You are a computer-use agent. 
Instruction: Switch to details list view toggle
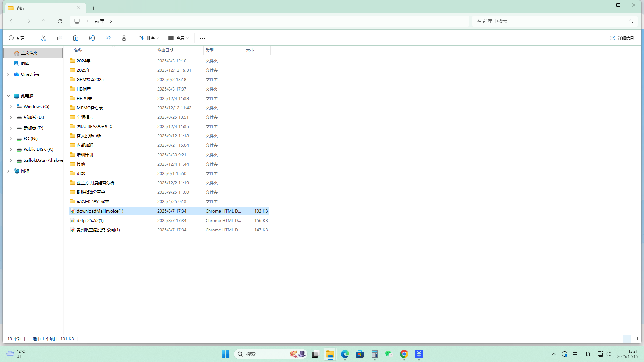tap(627, 339)
